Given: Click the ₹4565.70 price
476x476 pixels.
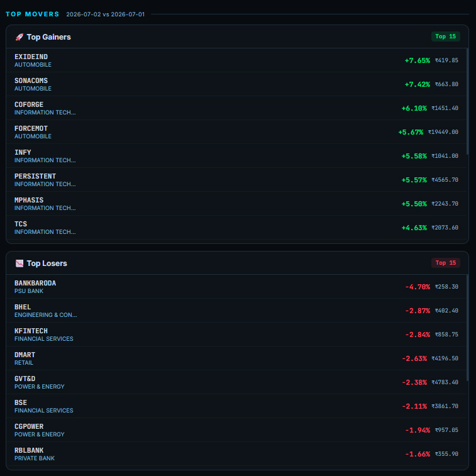Looking at the screenshot, I should click(445, 180).
